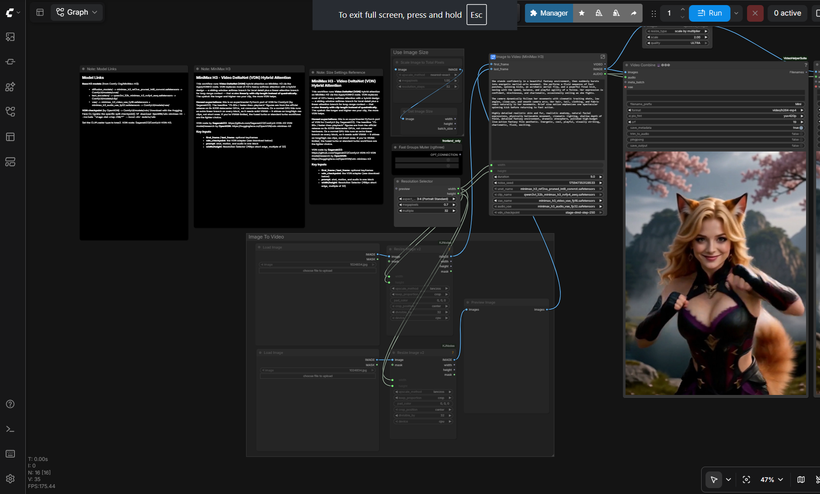Toggle second Fast Groups Muter switch
The image size is (820, 494).
click(448, 166)
